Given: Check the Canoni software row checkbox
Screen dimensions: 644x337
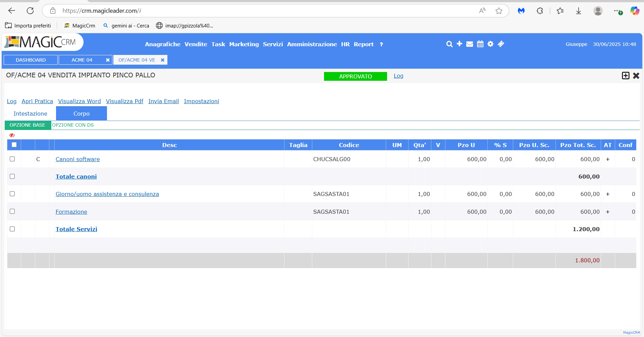Looking at the screenshot, I should click(x=12, y=159).
